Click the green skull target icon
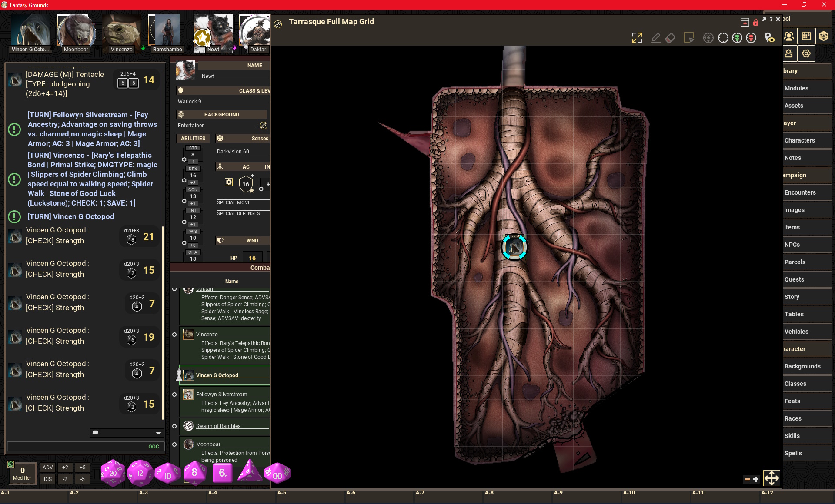This screenshot has width=835, height=504. (737, 38)
